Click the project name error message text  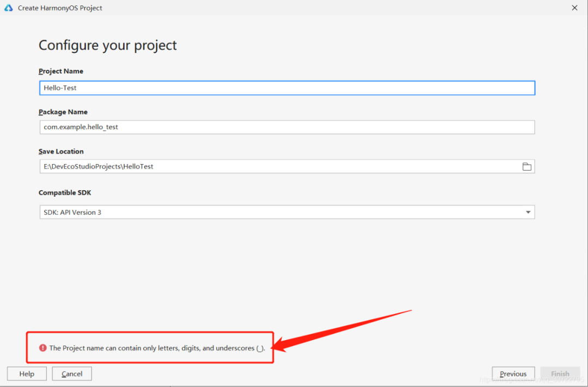click(157, 348)
